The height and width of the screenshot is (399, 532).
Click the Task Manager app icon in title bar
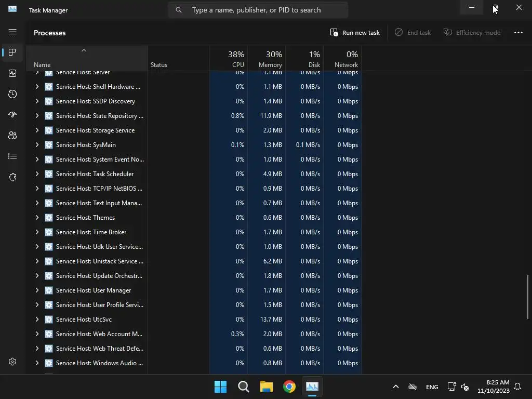[12, 9]
